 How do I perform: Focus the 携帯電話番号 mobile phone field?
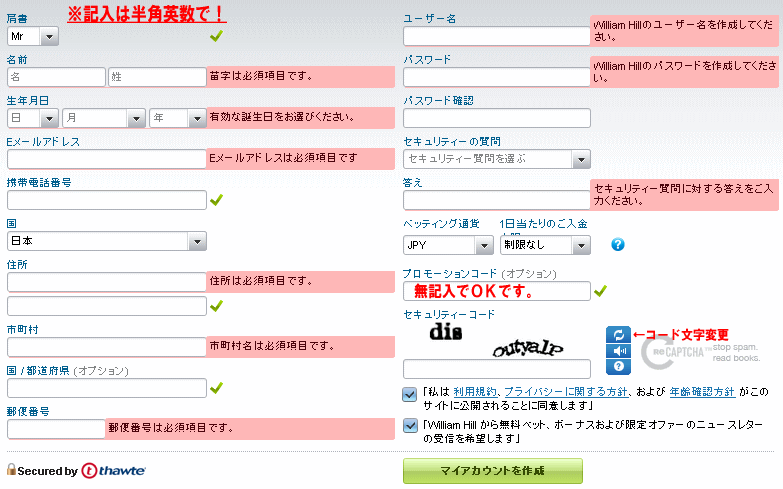pos(107,200)
